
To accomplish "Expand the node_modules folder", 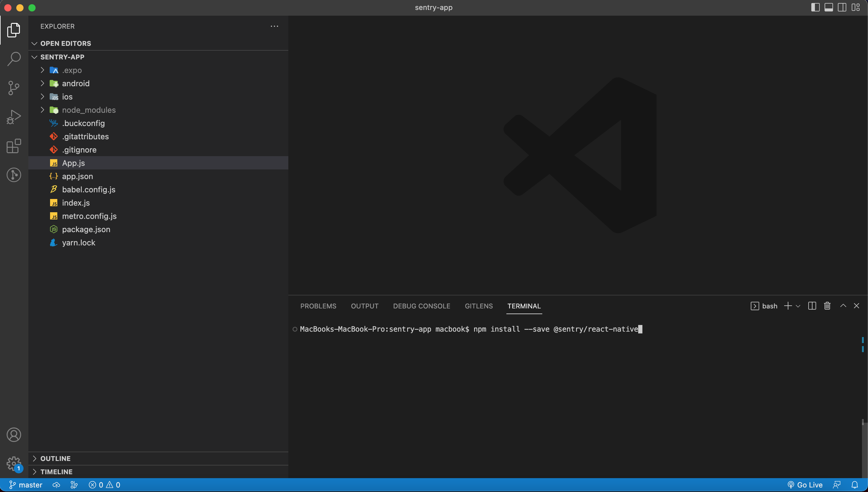I will point(158,110).
